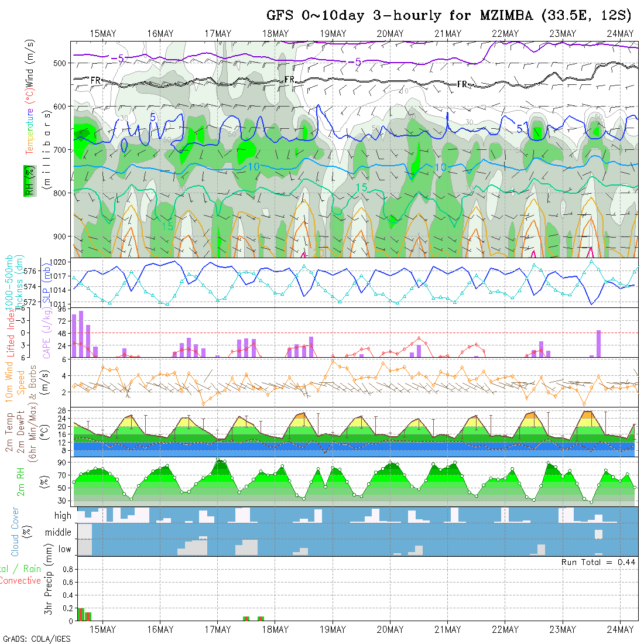644x644 pixels.
Task: Click the 'Cloud Cover' panel label
Action: (x=15, y=532)
